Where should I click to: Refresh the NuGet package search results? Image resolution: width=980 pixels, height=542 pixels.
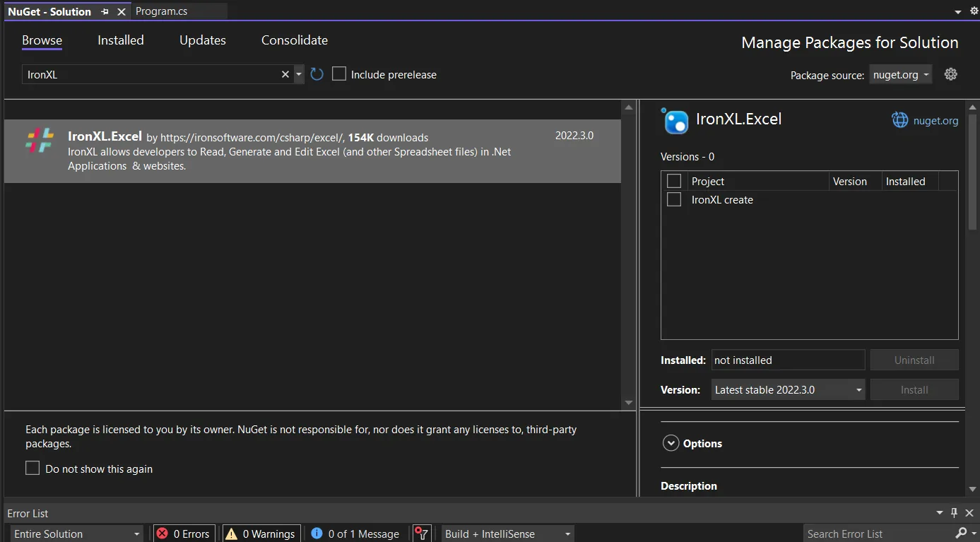coord(317,74)
